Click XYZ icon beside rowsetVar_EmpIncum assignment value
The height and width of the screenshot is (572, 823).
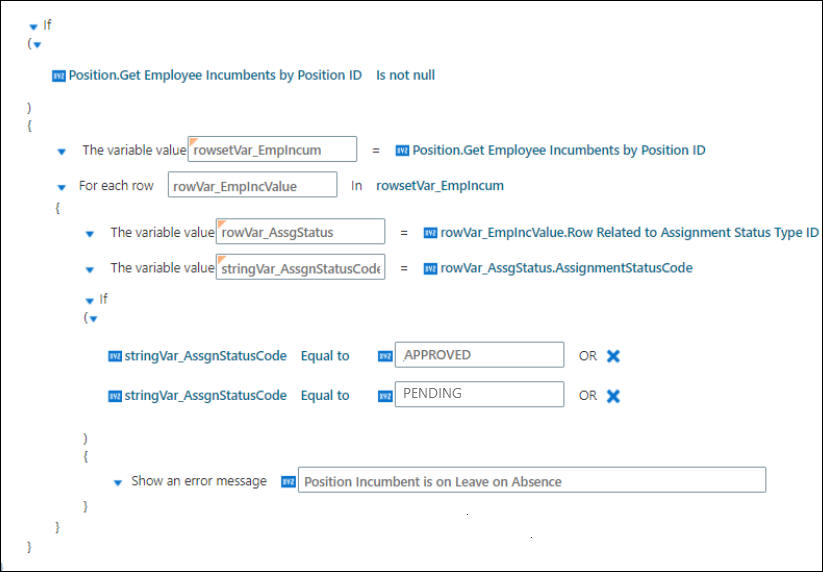click(x=402, y=151)
